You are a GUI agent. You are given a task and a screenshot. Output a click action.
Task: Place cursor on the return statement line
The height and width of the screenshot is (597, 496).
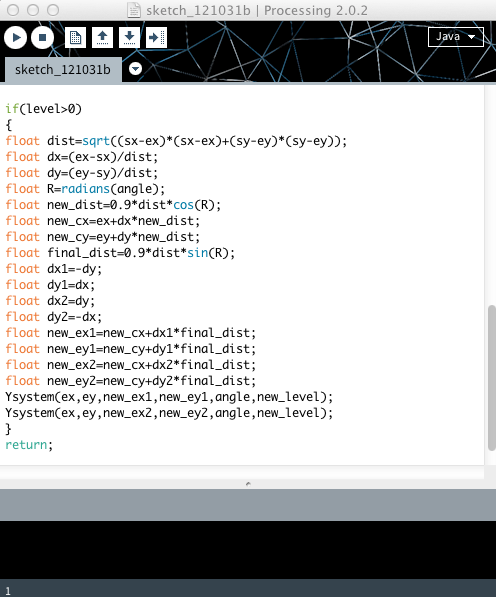pyautogui.click(x=29, y=445)
